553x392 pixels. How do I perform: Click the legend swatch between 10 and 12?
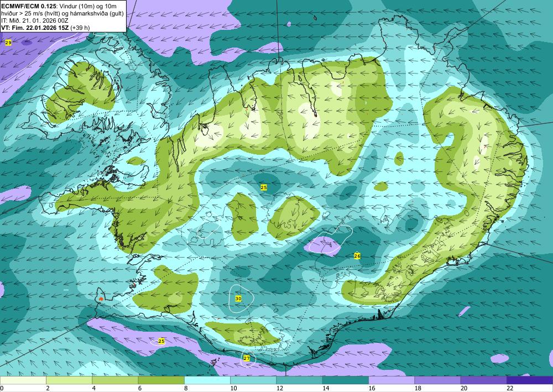tap(253, 380)
